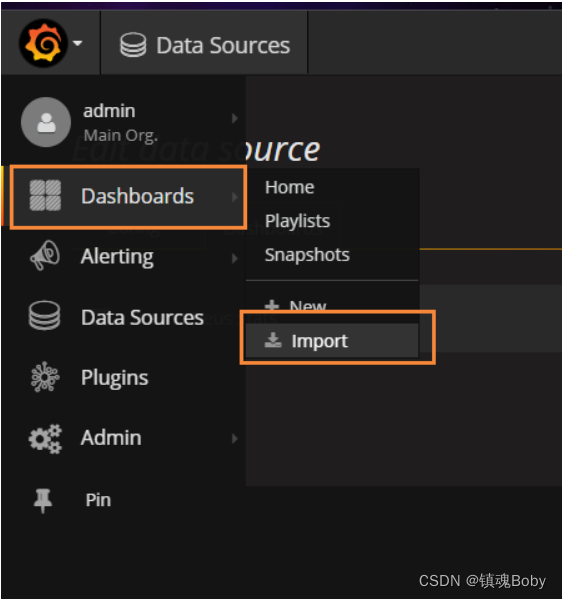Image resolution: width=562 pixels, height=599 pixels.
Task: Click the Alerting megaphone icon
Action: [x=45, y=255]
